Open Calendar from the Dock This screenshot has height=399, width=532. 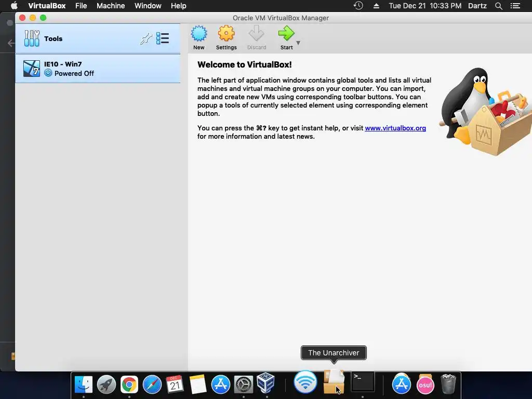175,385
